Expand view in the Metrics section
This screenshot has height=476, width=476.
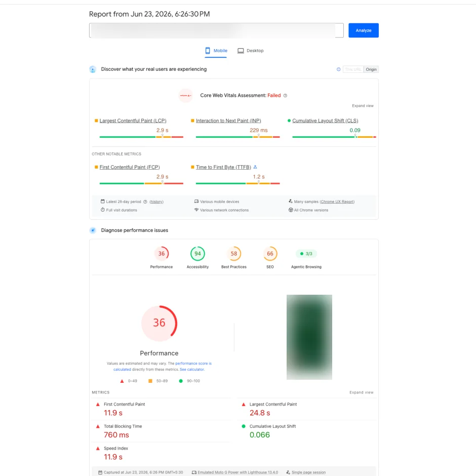(361, 392)
